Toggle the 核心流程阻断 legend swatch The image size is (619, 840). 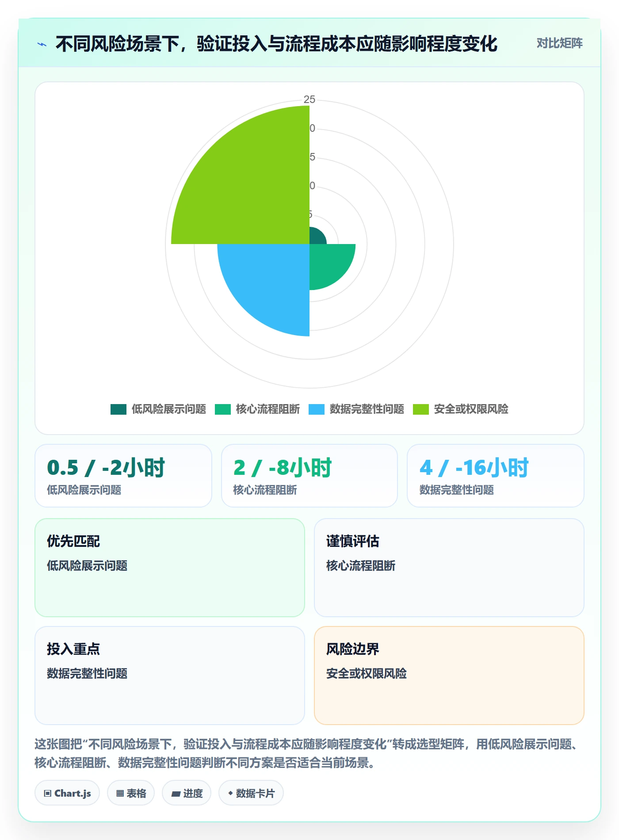(x=223, y=409)
